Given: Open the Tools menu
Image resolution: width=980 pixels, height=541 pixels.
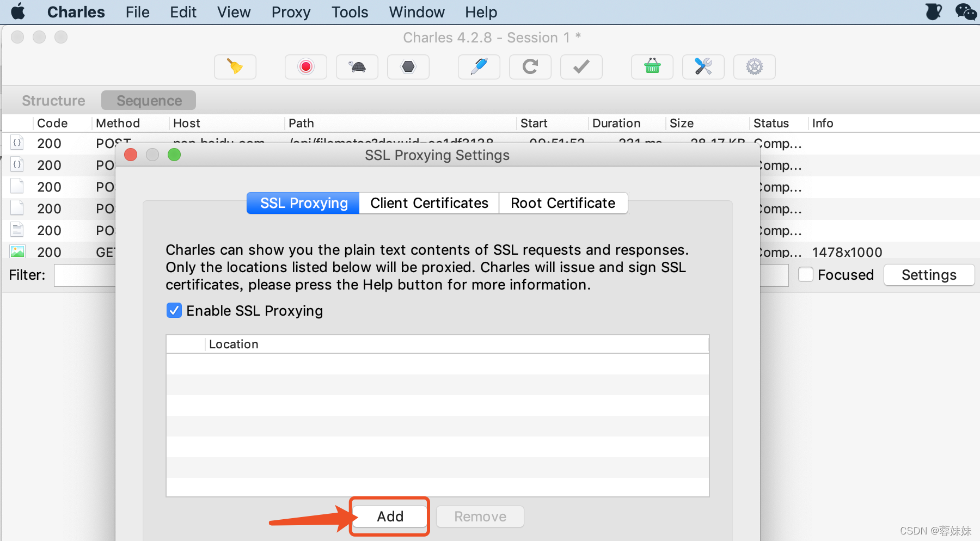Looking at the screenshot, I should coord(350,12).
